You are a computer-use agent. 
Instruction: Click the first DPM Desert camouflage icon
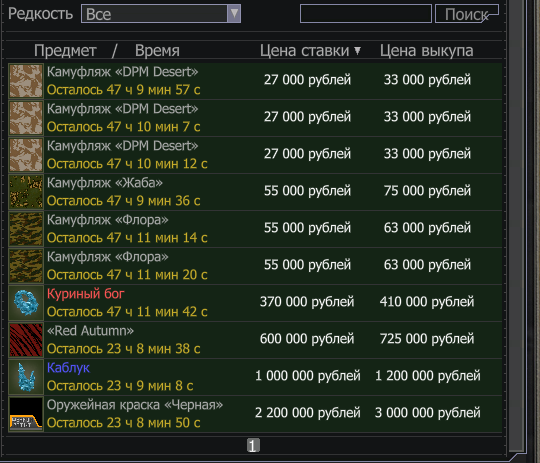point(26,81)
